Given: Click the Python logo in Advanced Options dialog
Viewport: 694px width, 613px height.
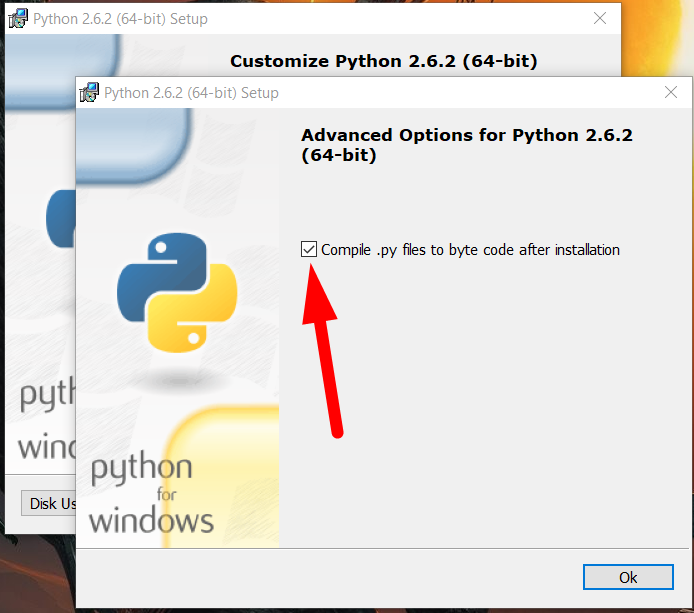Looking at the screenshot, I should tap(177, 293).
